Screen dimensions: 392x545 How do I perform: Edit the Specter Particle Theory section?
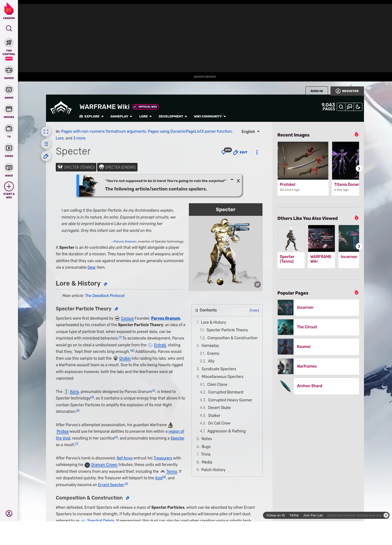click(117, 309)
